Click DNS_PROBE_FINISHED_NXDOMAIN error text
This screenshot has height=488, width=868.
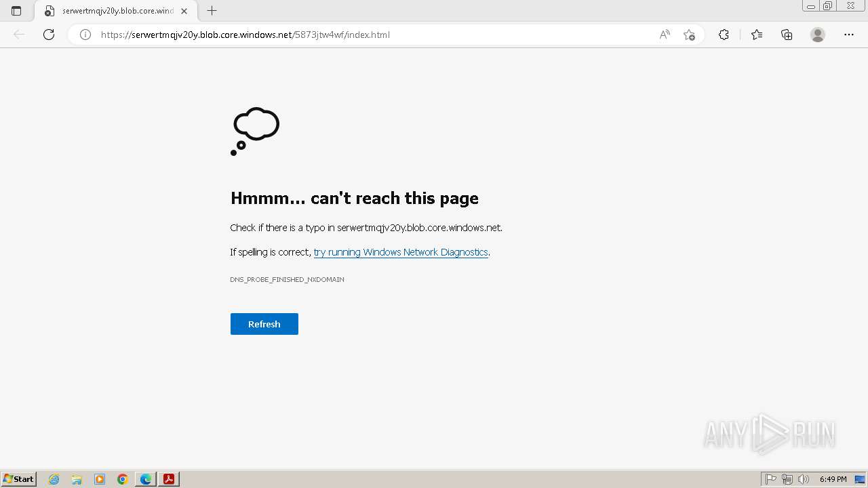click(287, 279)
